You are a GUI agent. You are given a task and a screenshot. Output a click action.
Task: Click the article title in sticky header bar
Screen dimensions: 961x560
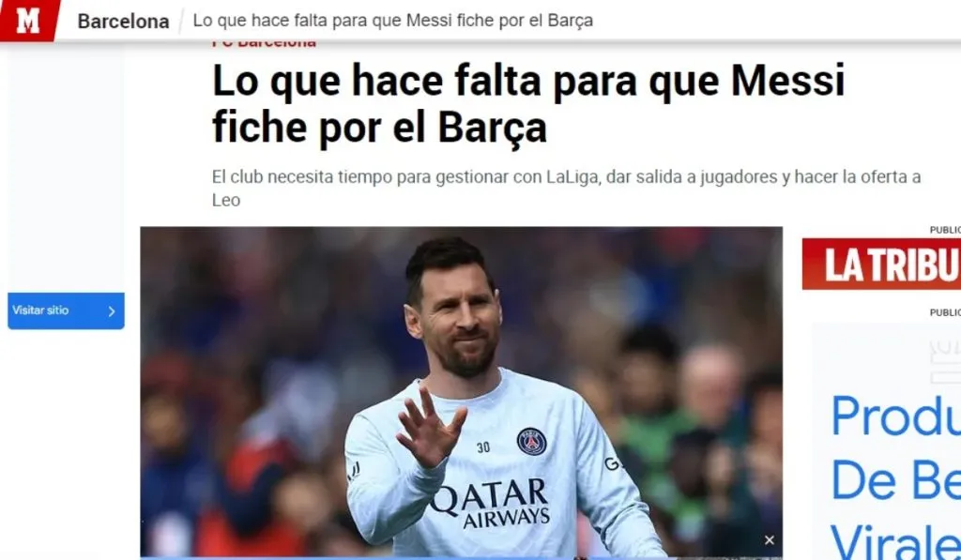click(x=393, y=21)
